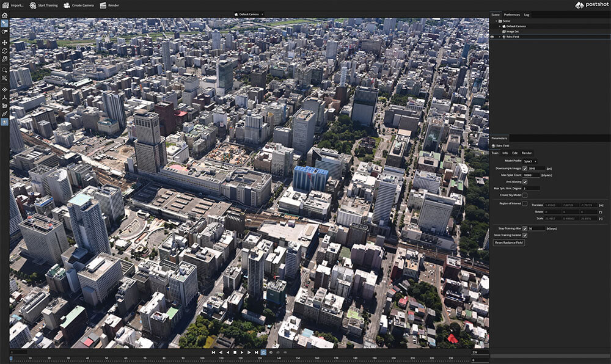Disable the Anti-Aliasing checkbox
The image size is (611, 364).
525,182
